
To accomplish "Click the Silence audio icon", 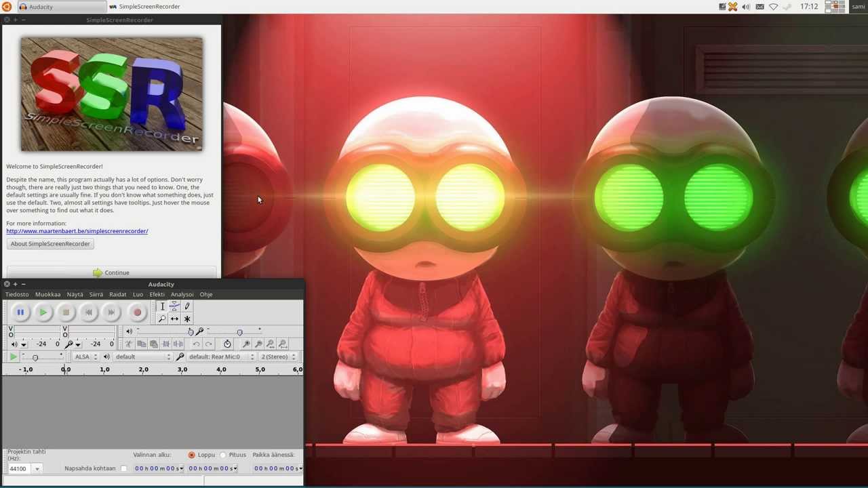I will (x=178, y=344).
